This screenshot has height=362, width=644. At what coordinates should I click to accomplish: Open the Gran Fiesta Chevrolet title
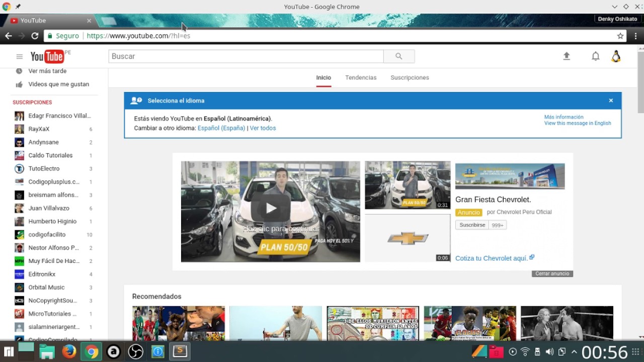[x=493, y=200]
